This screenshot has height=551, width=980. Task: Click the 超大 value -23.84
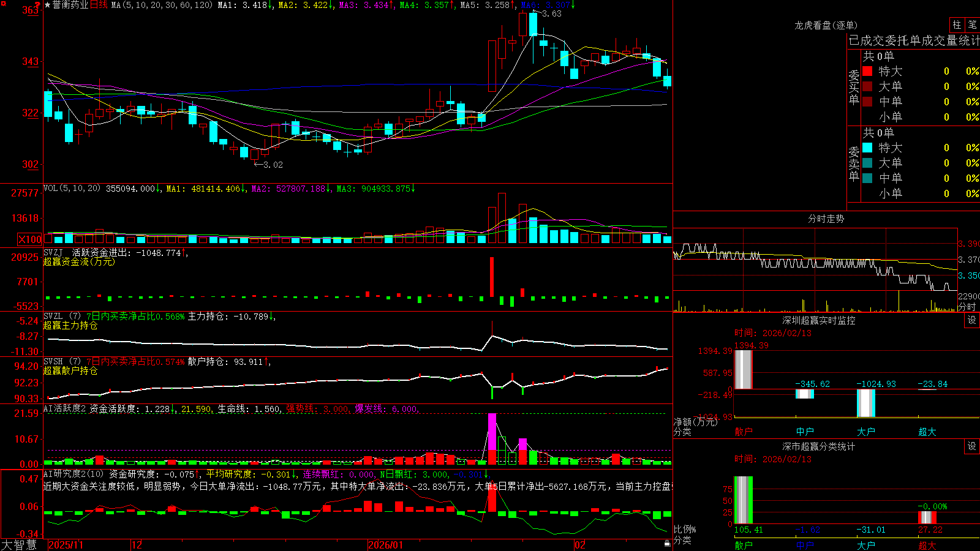tap(932, 384)
